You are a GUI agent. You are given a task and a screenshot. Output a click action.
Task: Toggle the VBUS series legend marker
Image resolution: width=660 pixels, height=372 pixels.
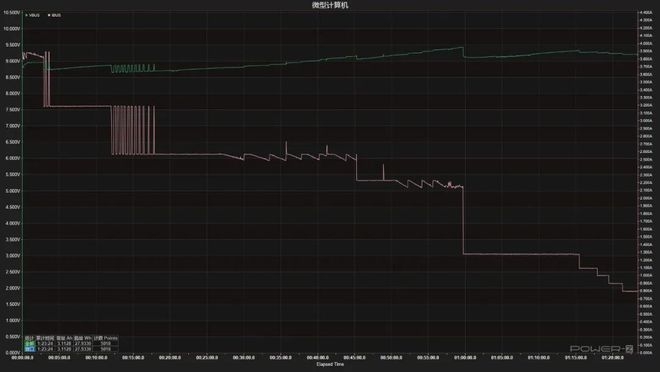[27, 15]
